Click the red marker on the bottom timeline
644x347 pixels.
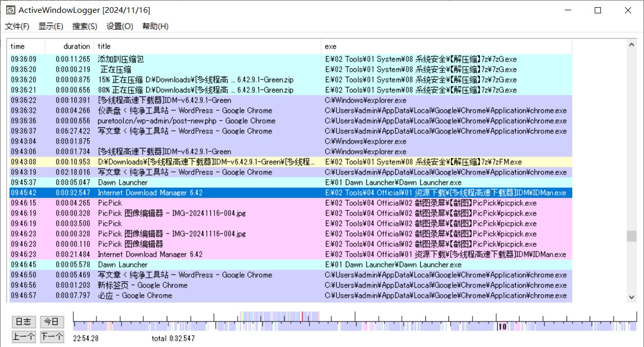pos(303,316)
